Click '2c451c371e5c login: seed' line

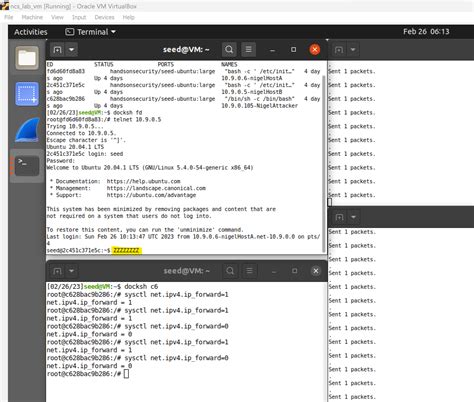(85, 154)
